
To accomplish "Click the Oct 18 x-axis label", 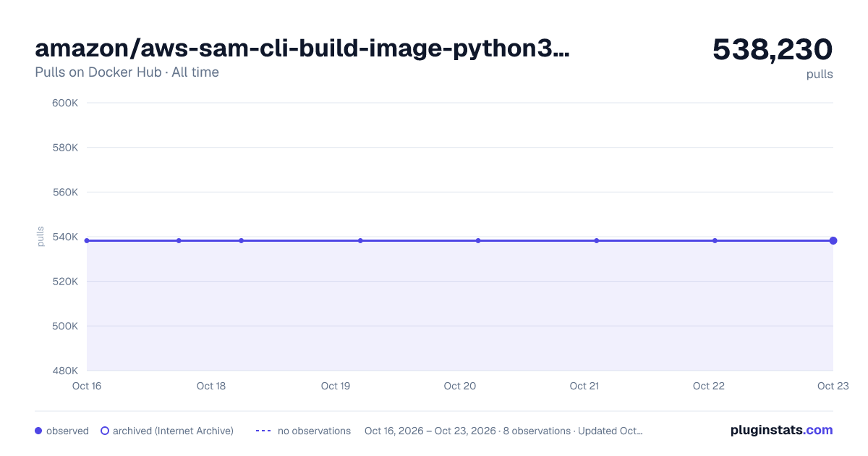I will coord(211,386).
